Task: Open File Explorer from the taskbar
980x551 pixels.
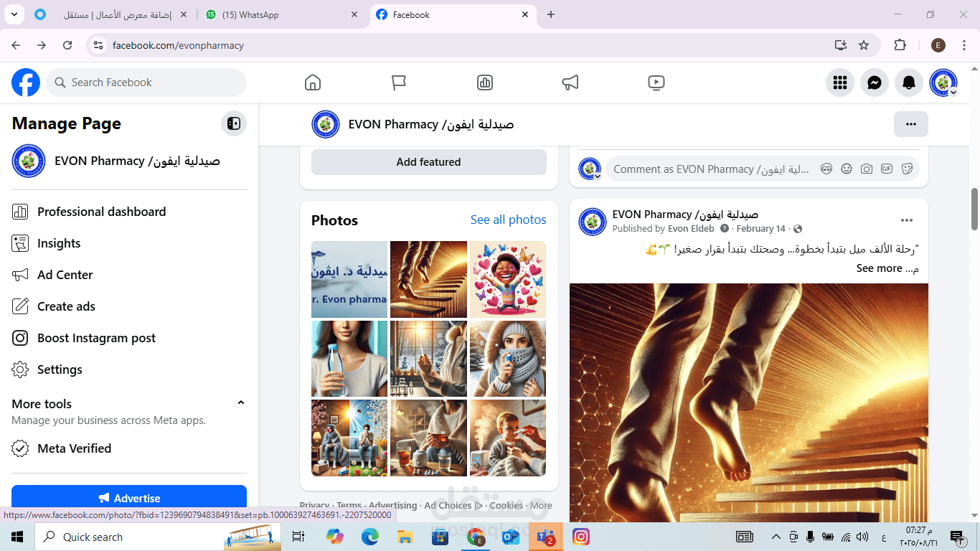Action: click(405, 537)
